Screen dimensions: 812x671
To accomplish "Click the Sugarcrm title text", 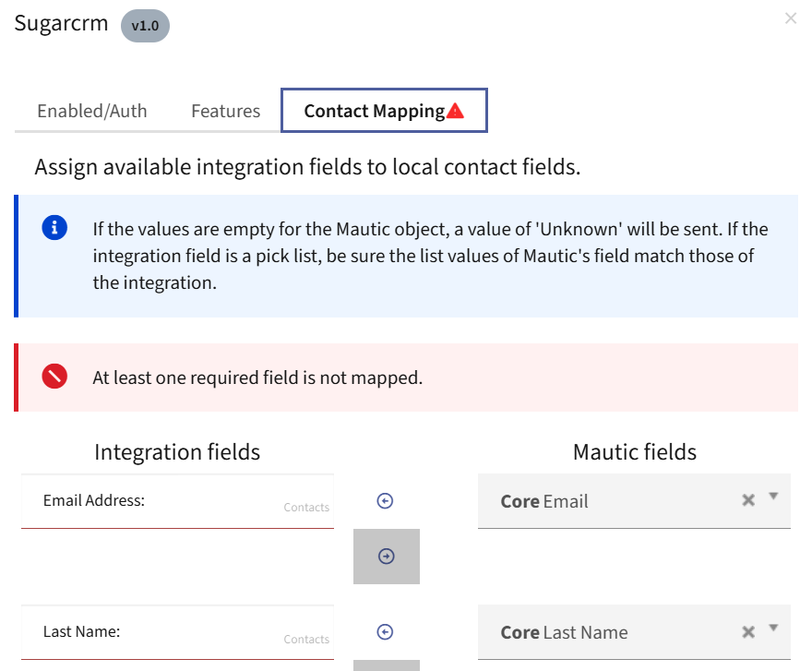I will click(61, 23).
